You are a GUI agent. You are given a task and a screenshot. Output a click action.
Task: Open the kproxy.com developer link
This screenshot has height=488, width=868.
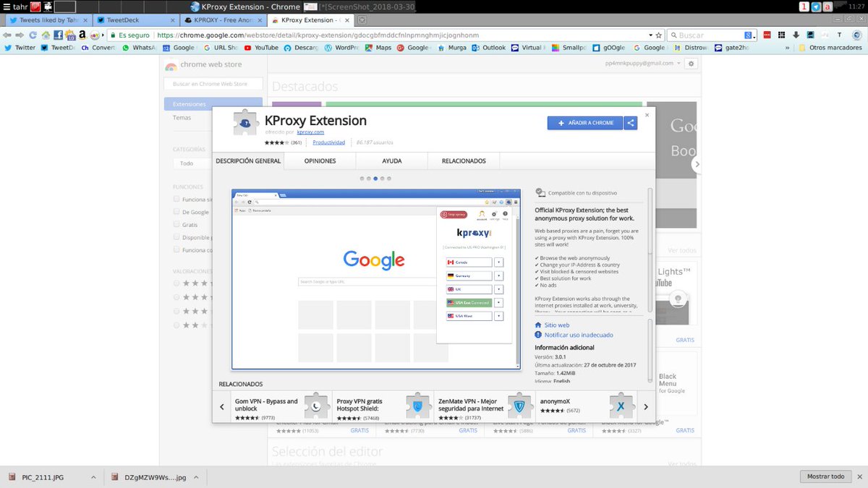pos(310,132)
